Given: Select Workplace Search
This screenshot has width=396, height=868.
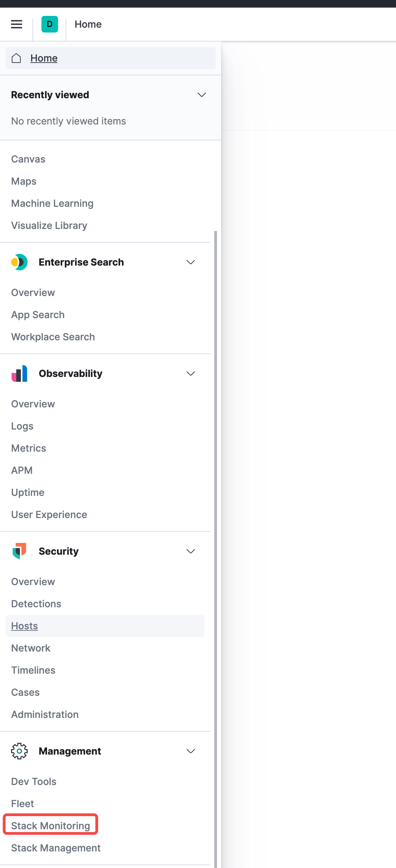Looking at the screenshot, I should (53, 337).
